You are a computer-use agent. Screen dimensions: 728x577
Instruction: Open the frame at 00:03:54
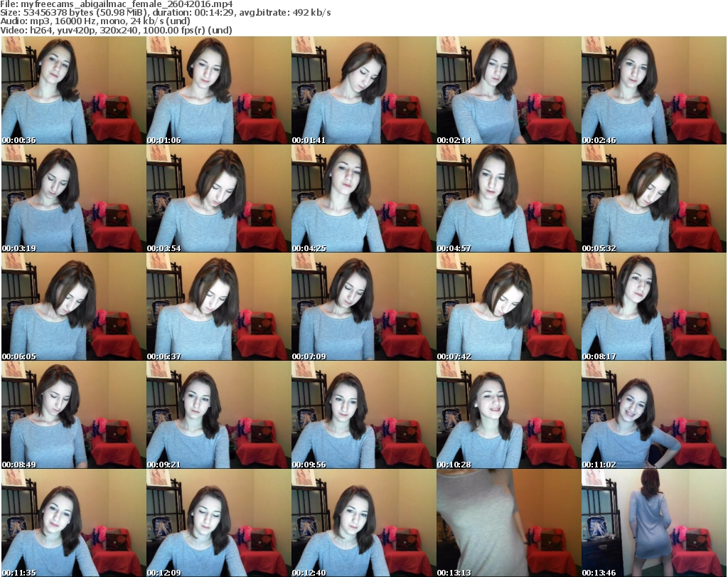tap(219, 198)
